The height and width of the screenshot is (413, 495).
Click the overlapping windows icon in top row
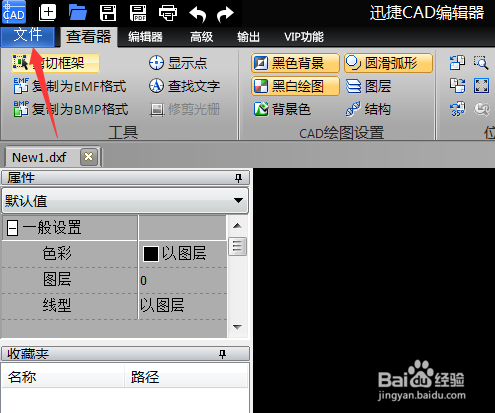pyautogui.click(x=458, y=63)
